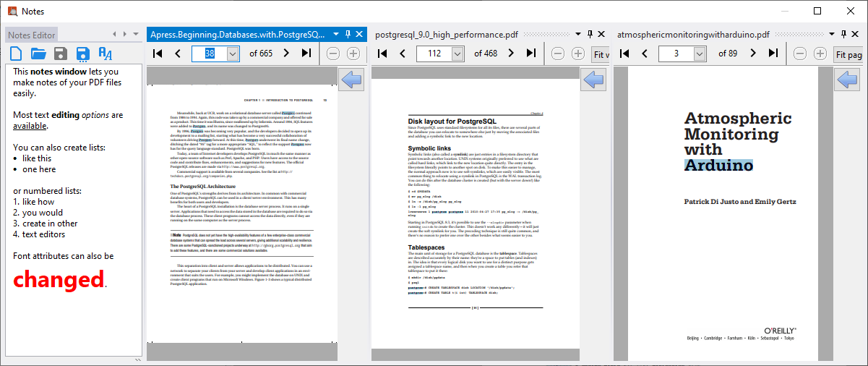Jump to last page of atmospheric monitoring PDF
The height and width of the screenshot is (366, 868).
click(773, 53)
